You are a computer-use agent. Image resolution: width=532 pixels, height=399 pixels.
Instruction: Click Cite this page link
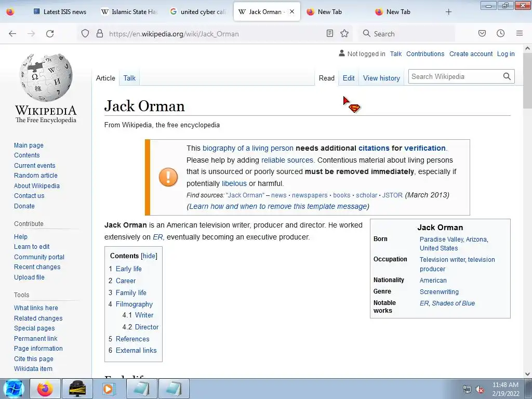pos(34,359)
